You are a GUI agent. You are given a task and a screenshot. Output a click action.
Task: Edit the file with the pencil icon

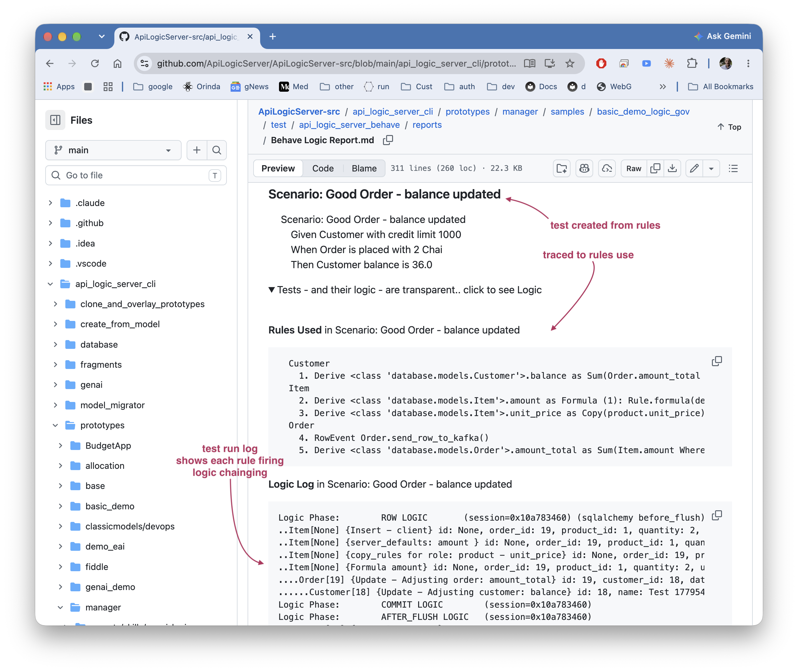tap(694, 168)
